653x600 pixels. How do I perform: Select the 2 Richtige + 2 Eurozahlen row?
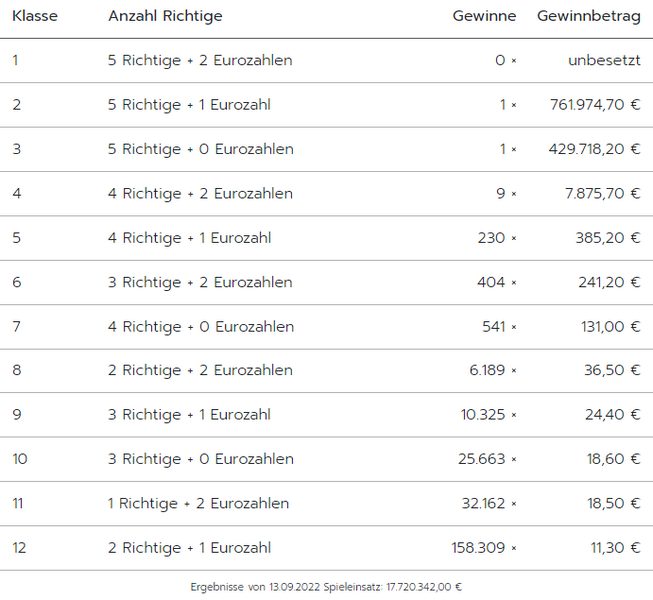click(200, 370)
